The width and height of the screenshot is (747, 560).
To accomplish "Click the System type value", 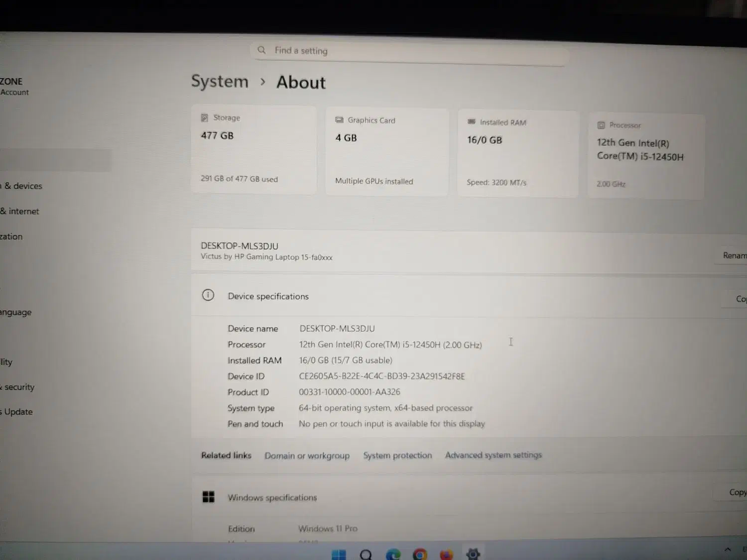I will 385,408.
